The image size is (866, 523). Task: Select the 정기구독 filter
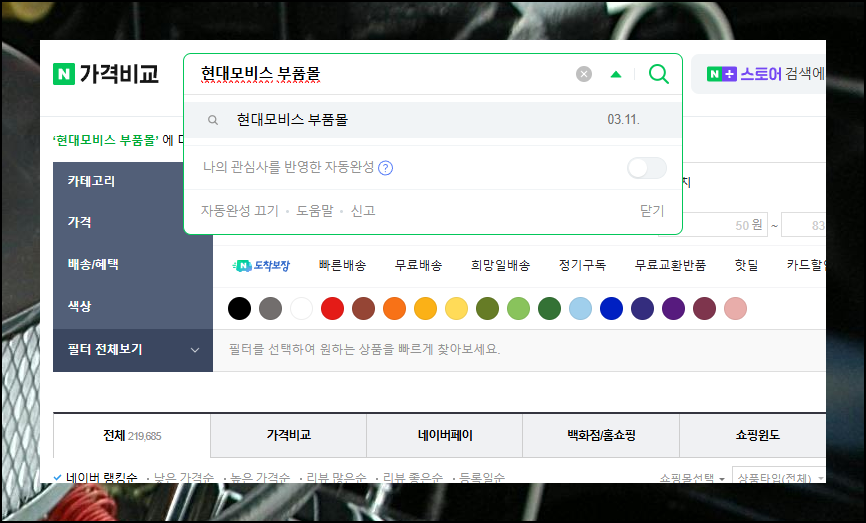pos(582,266)
